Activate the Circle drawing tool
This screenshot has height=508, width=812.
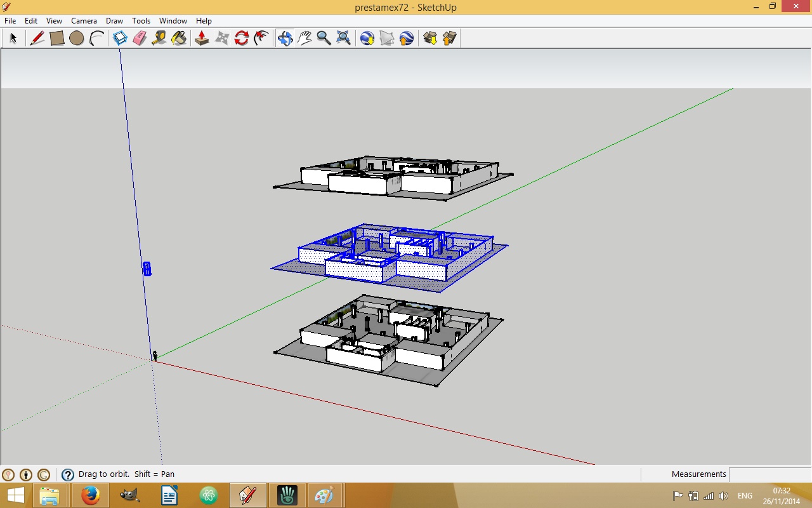pyautogui.click(x=77, y=38)
